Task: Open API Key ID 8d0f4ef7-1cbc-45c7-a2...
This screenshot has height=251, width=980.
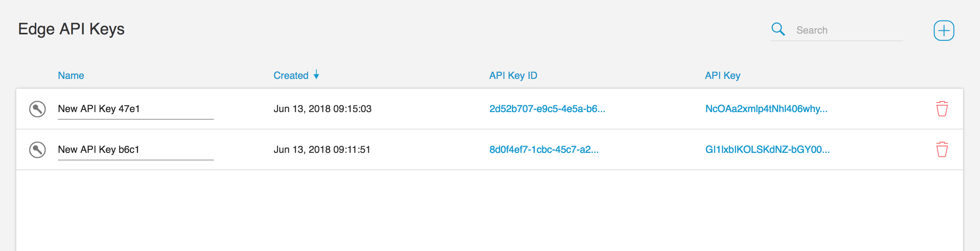Action: coord(544,149)
